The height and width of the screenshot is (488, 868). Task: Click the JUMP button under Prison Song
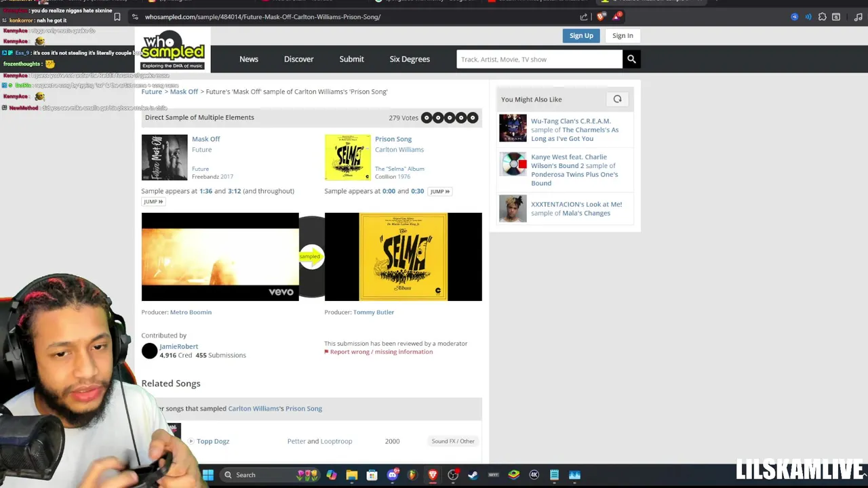(439, 191)
